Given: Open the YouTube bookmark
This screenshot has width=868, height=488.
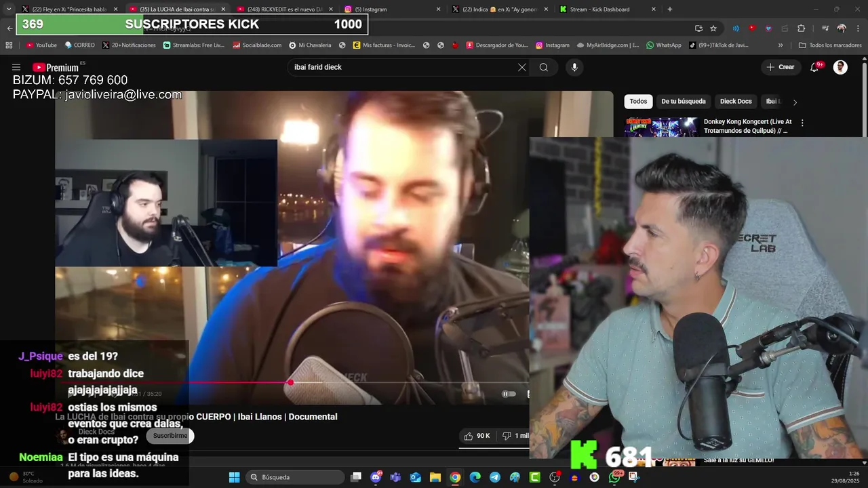Looking at the screenshot, I should tap(41, 45).
